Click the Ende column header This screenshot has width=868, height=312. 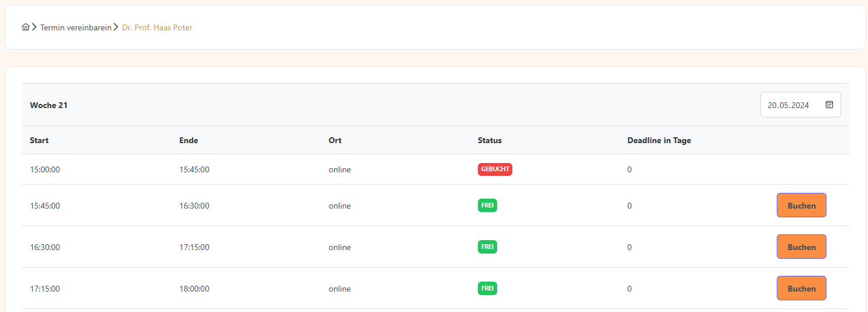pos(188,140)
